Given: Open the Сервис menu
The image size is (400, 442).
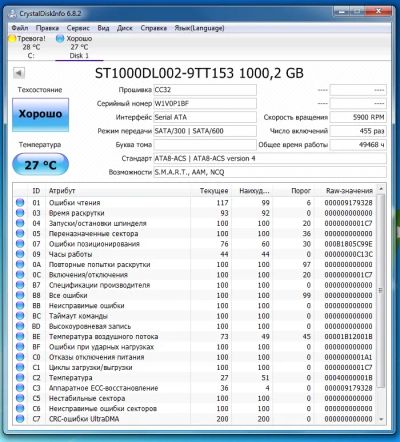Looking at the screenshot, I should 78,28.
